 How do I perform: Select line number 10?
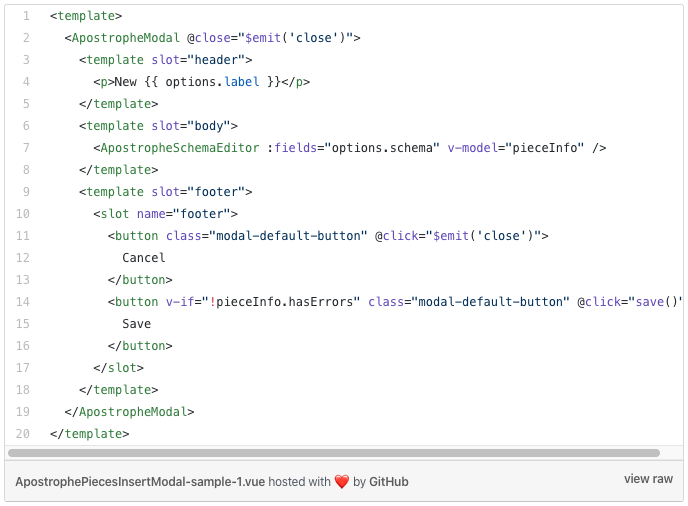23,214
